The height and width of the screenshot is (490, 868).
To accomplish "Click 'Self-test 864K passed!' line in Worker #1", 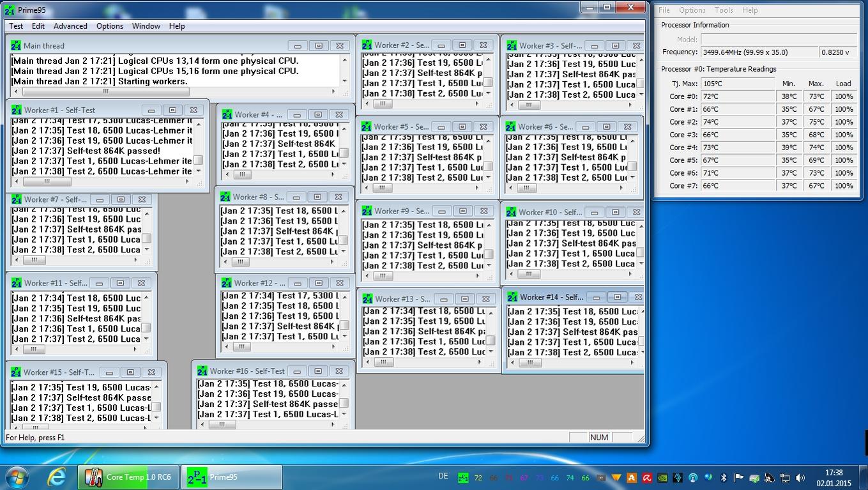I will tap(86, 151).
